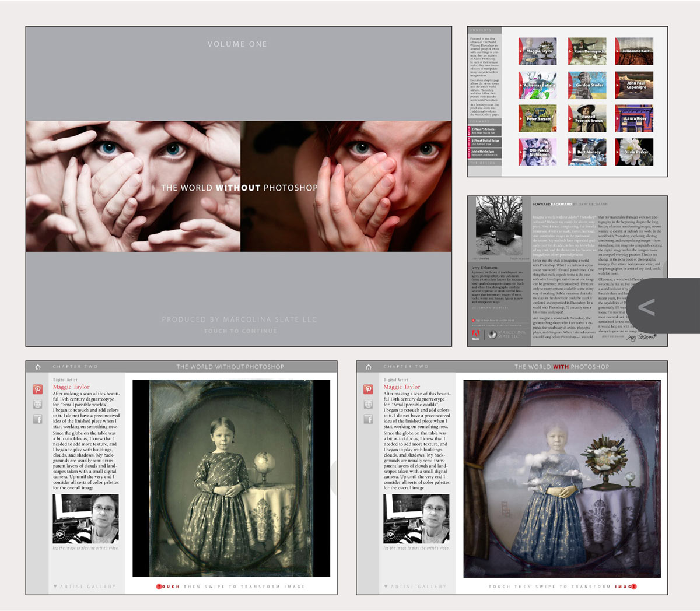Click the Pinterest icon on the With Photoshop page

[x=369, y=389]
